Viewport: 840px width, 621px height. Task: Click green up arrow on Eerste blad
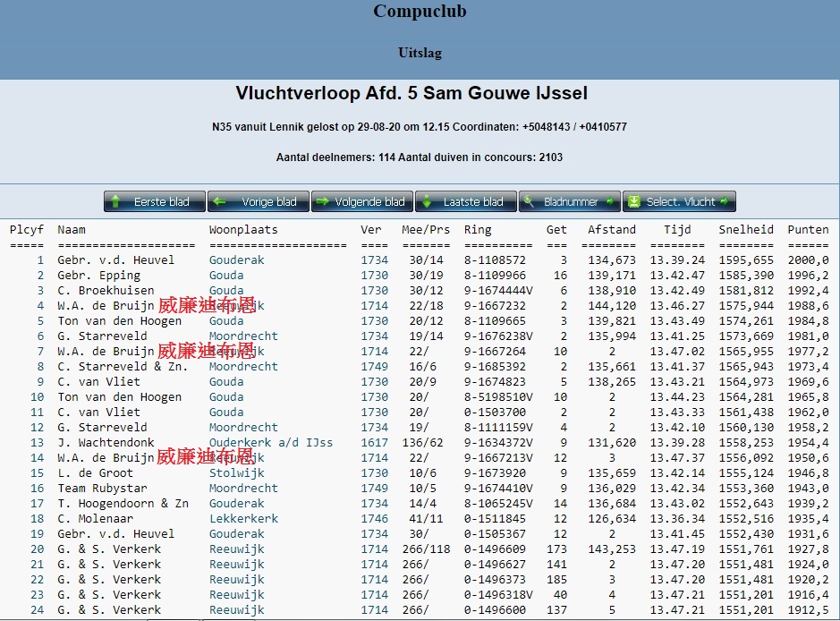point(115,201)
